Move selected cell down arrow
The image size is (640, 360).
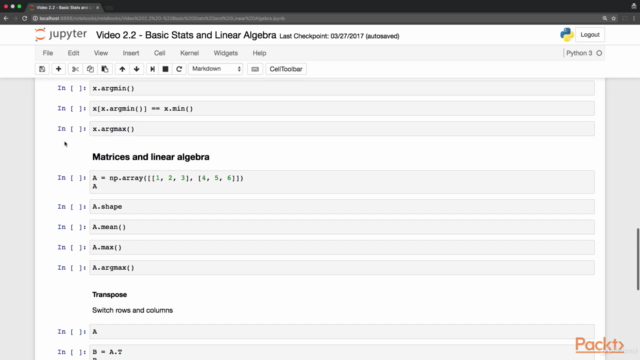point(137,69)
